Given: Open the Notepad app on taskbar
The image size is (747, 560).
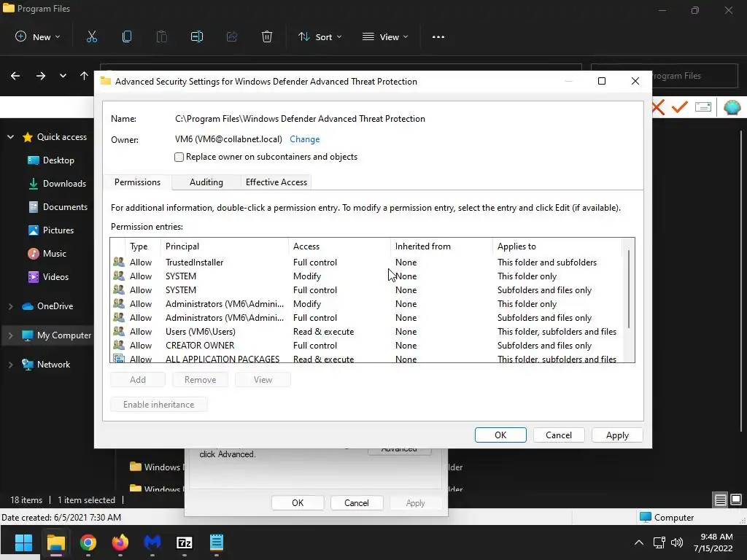Looking at the screenshot, I should pos(216,542).
